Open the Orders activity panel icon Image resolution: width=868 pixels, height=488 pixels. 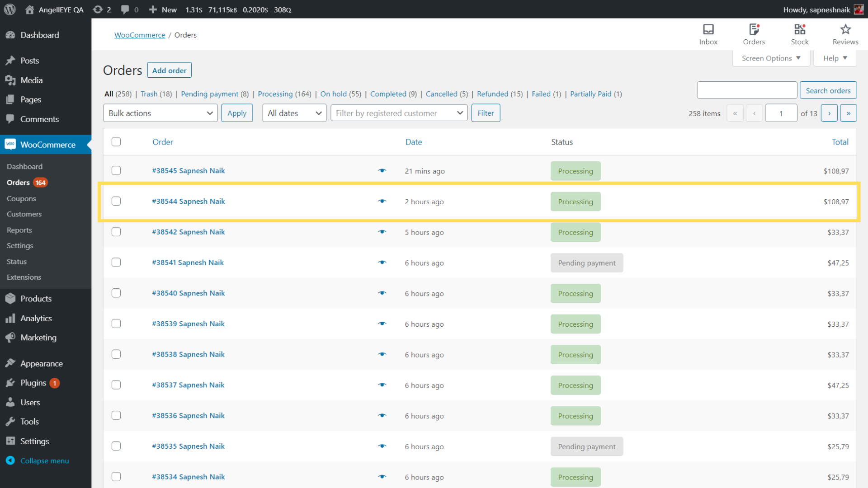pyautogui.click(x=754, y=29)
